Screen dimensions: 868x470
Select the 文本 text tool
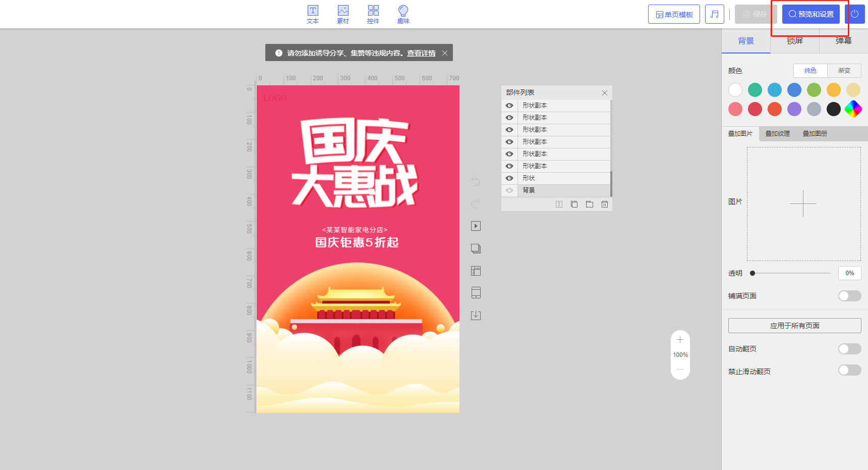coord(313,14)
